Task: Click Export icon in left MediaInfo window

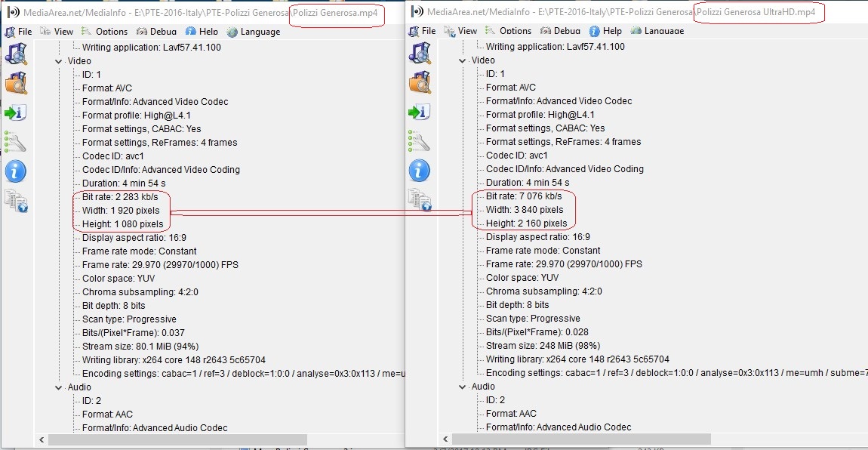Action: tap(16, 112)
